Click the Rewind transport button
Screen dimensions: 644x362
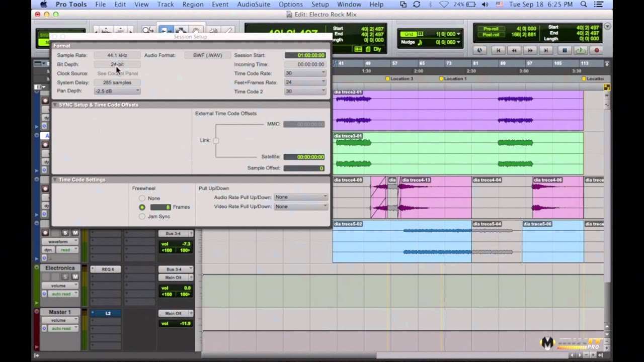pyautogui.click(x=514, y=50)
